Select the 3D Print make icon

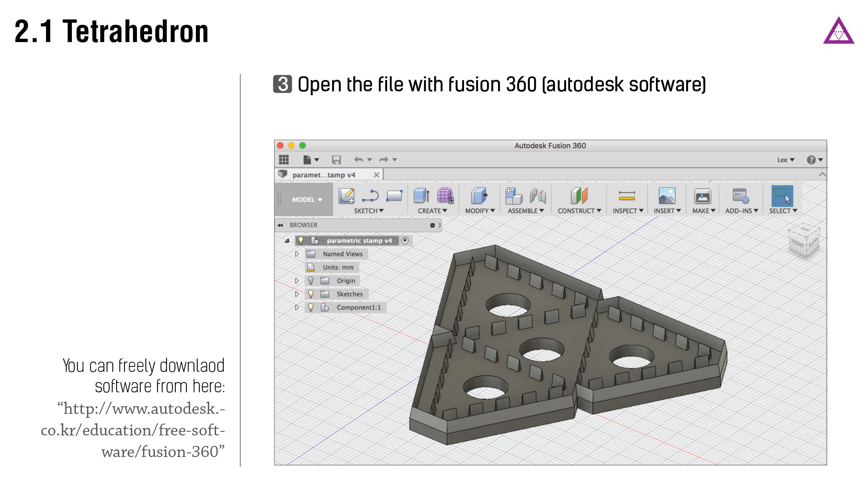[703, 196]
